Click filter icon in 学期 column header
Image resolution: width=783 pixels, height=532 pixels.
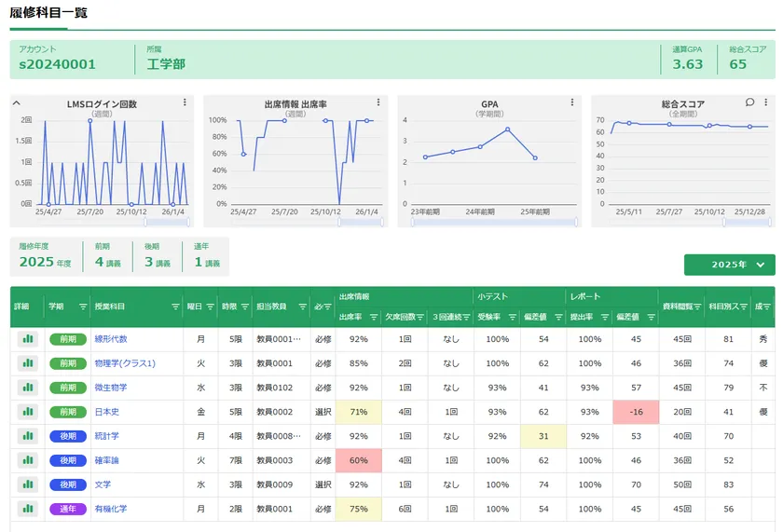coord(82,306)
